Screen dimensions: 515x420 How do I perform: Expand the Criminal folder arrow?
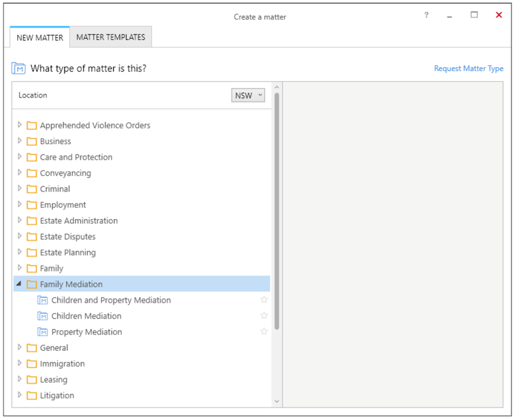click(19, 188)
